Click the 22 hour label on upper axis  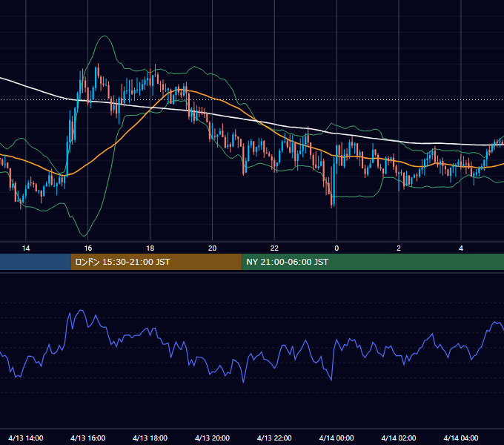tap(274, 248)
